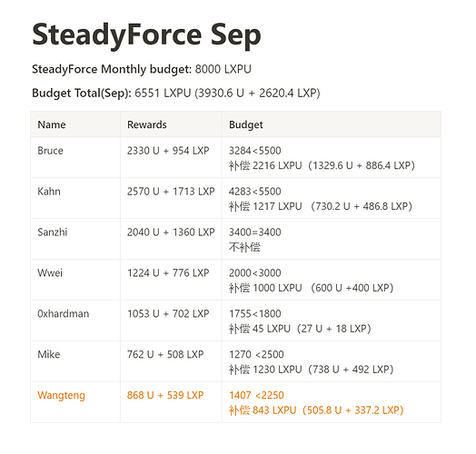476x454 pixels.
Task: Click Sanzhi's 3400=3400 budget text
Action: click(x=255, y=232)
